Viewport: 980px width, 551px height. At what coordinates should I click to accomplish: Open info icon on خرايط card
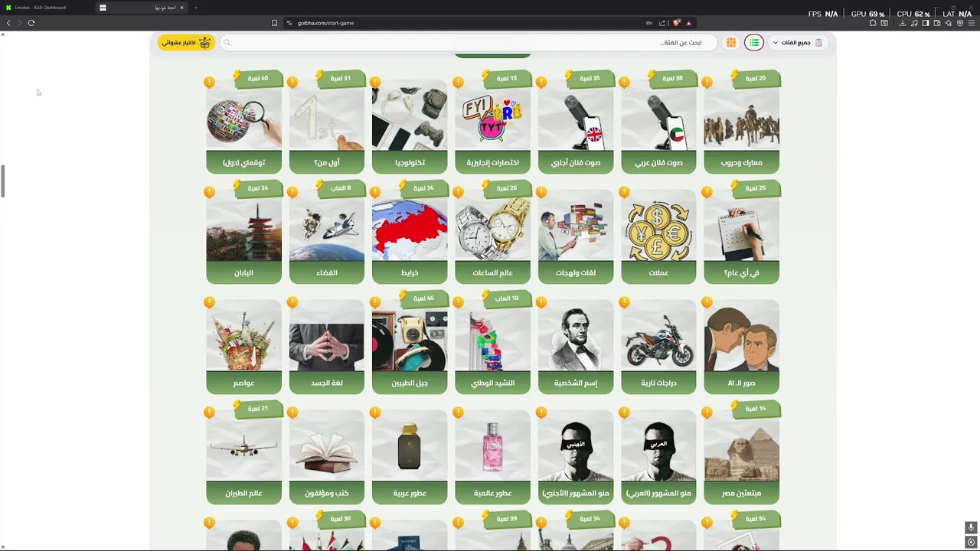click(x=374, y=192)
